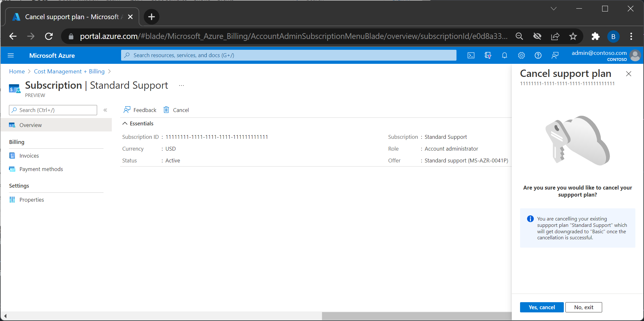644x321 pixels.
Task: Open the Directories and subscriptions filter icon
Action: pyautogui.click(x=488, y=56)
